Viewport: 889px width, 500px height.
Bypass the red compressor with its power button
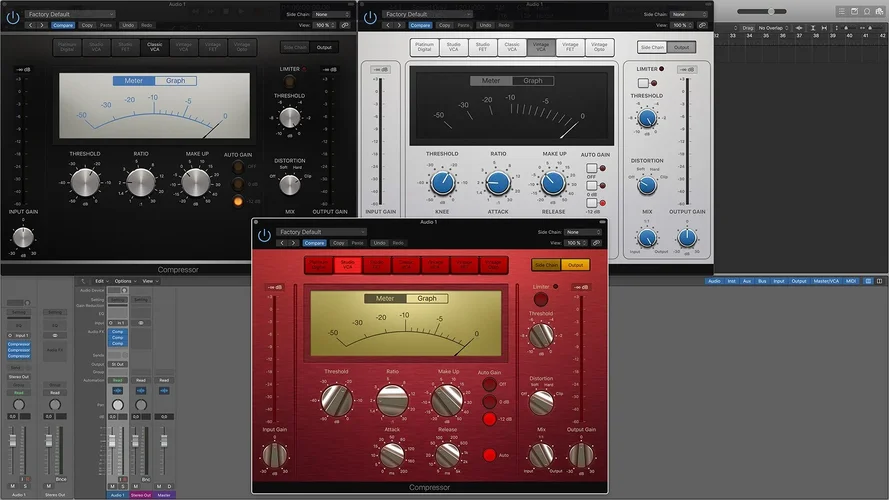coord(264,236)
